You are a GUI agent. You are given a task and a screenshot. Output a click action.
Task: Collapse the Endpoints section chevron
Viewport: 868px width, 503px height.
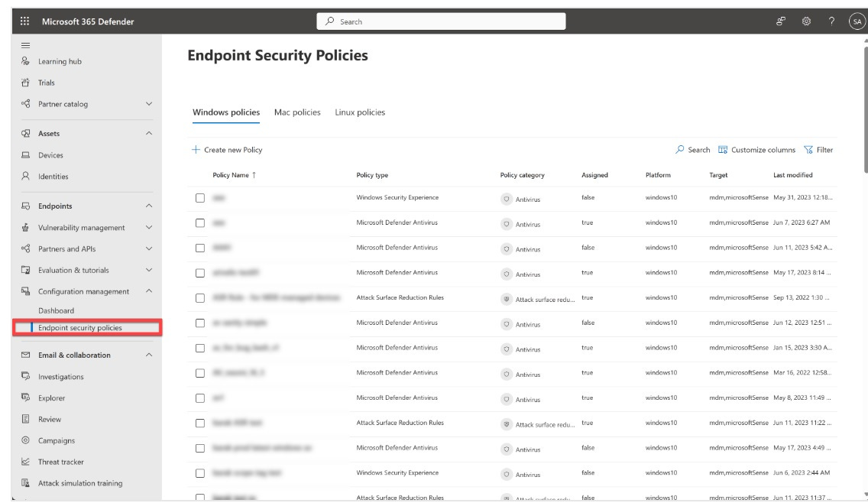(x=149, y=206)
